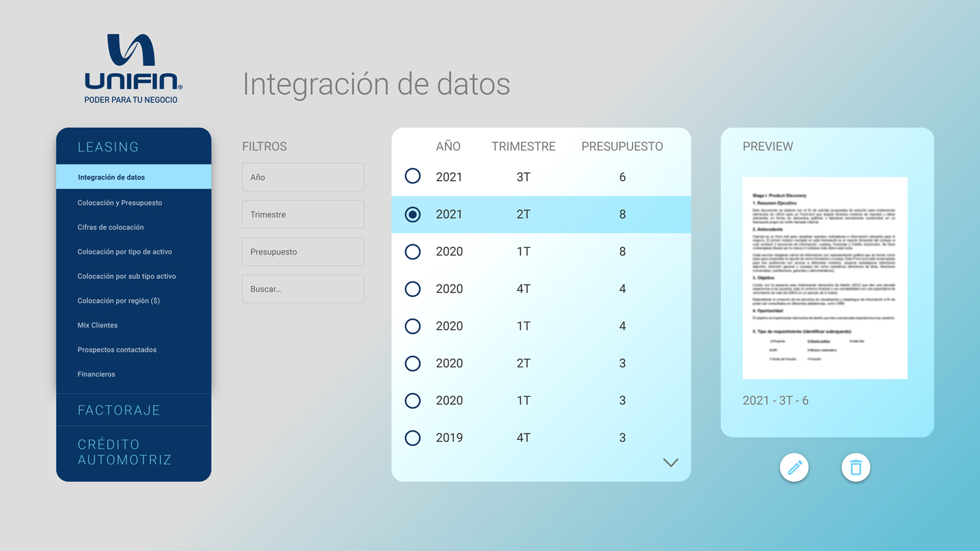Click the pencil edit icon
This screenshot has height=551, width=980.
794,467
